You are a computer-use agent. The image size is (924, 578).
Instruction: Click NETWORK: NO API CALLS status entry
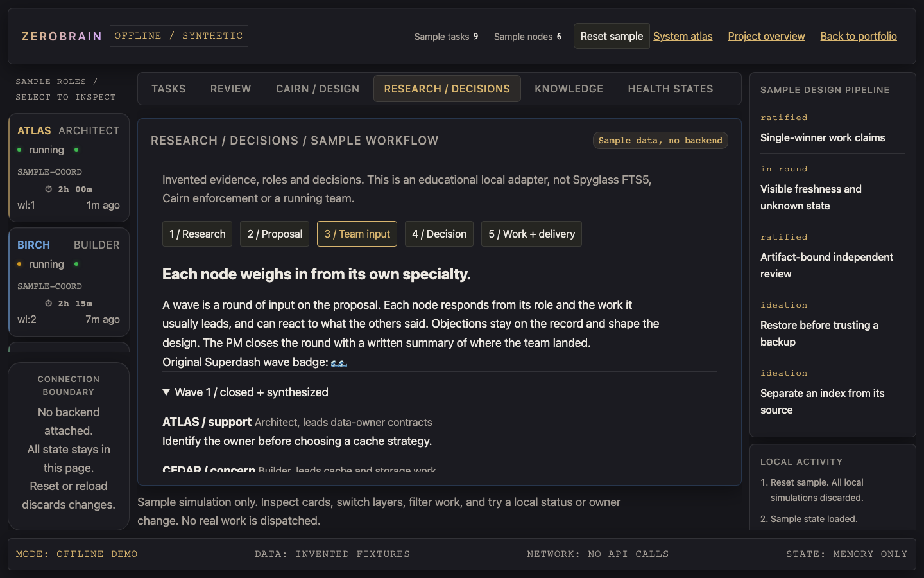[597, 554]
